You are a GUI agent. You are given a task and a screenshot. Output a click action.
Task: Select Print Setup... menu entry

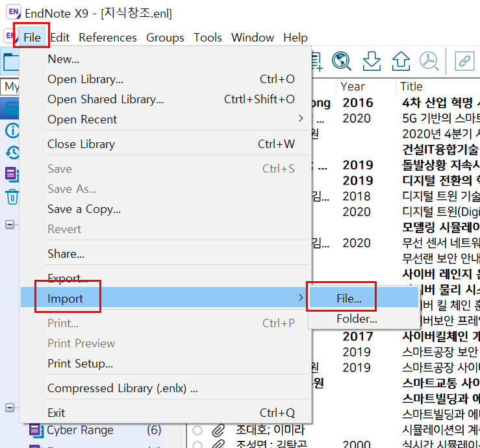coord(166,364)
